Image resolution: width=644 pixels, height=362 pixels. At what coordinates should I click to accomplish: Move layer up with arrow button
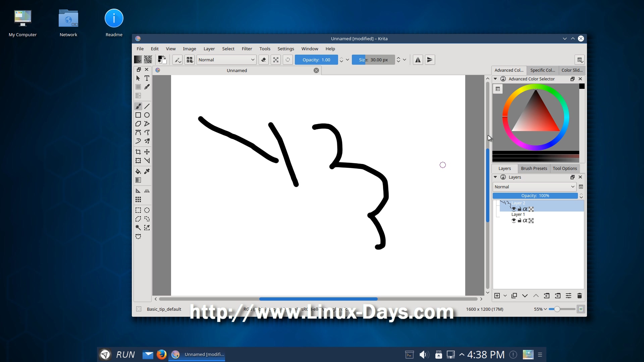point(536,296)
